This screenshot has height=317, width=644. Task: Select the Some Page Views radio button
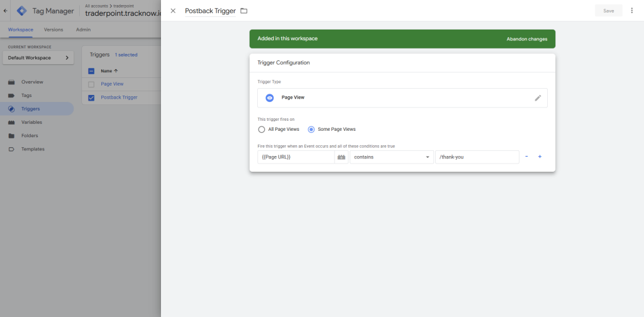pos(311,130)
